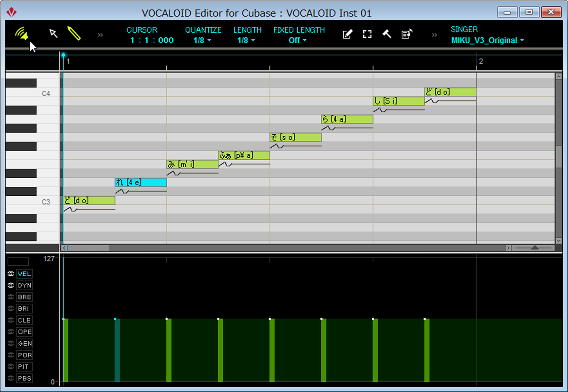The width and height of the screenshot is (568, 392).
Task: Click the horizontal zoom slider handle
Action: coord(535,248)
